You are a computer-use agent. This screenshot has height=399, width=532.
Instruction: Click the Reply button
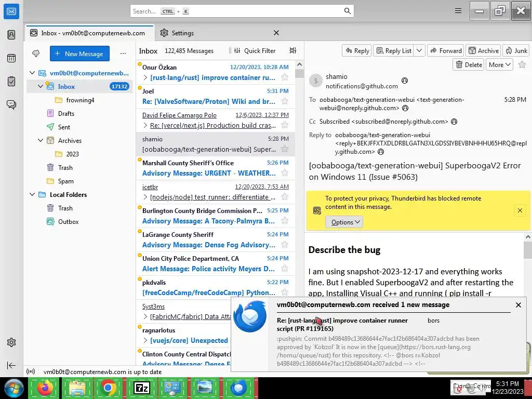click(357, 50)
